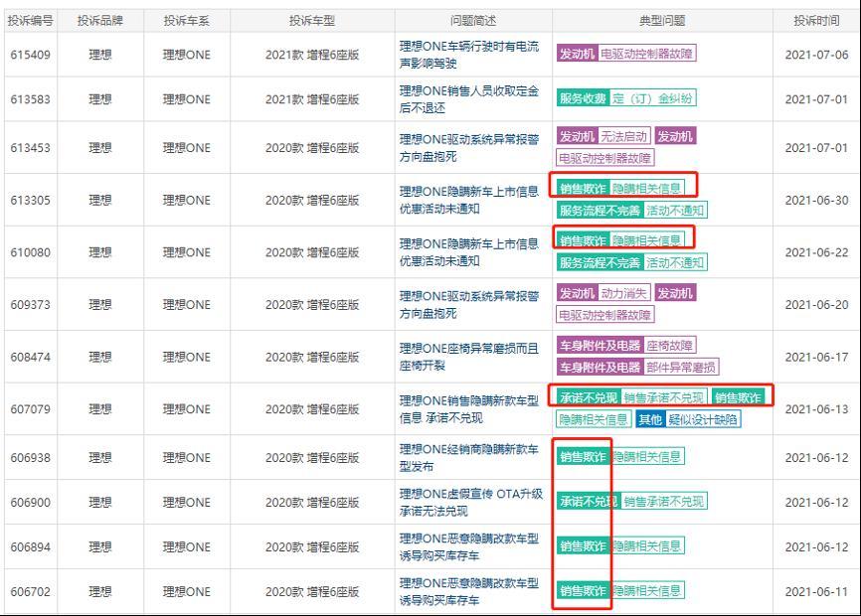The width and height of the screenshot is (861, 616).
Task: Select complaint number 613305
Action: tap(30, 200)
